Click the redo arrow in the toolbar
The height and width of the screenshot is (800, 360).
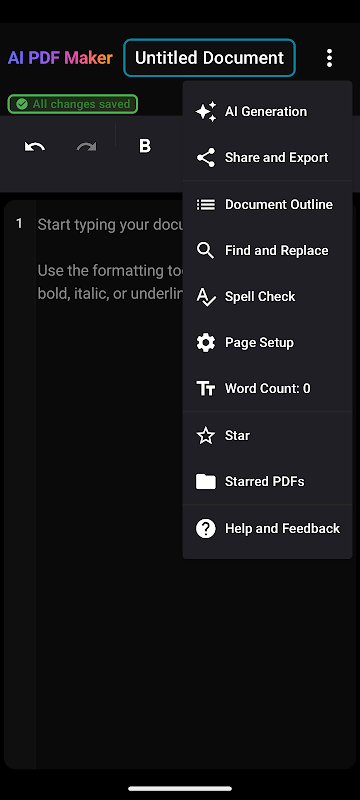click(86, 147)
